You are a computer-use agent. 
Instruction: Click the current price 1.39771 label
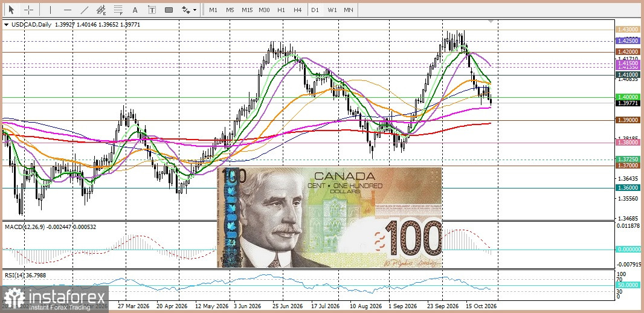tap(628, 103)
